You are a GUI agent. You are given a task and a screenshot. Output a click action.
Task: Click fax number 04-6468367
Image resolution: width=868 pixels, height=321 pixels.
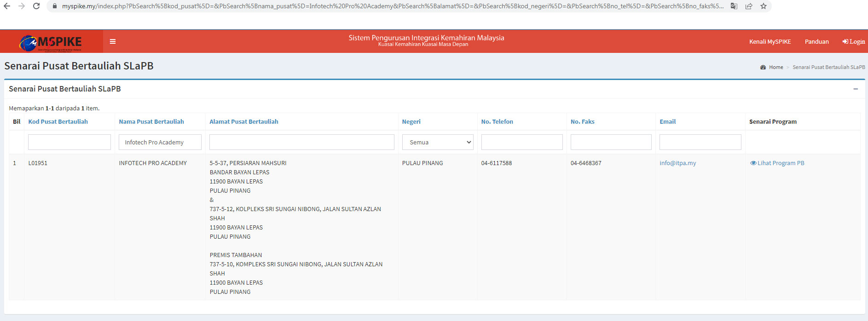[586, 163]
